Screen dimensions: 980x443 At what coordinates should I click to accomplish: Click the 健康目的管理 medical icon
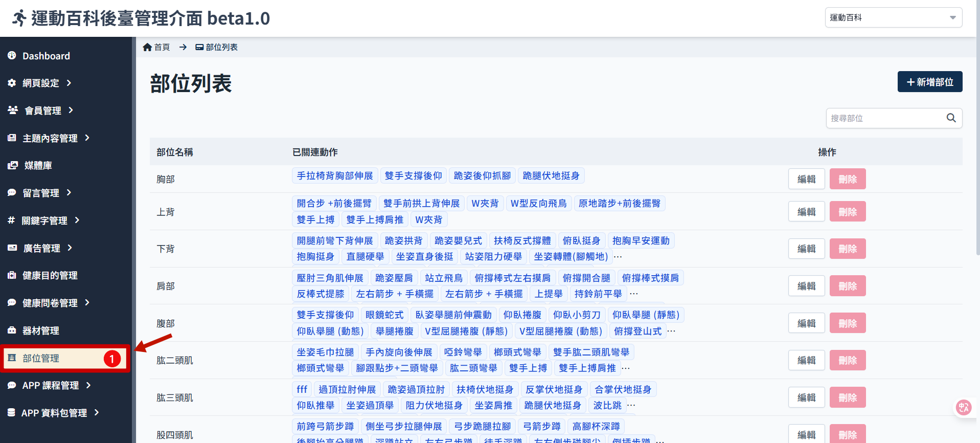12,275
